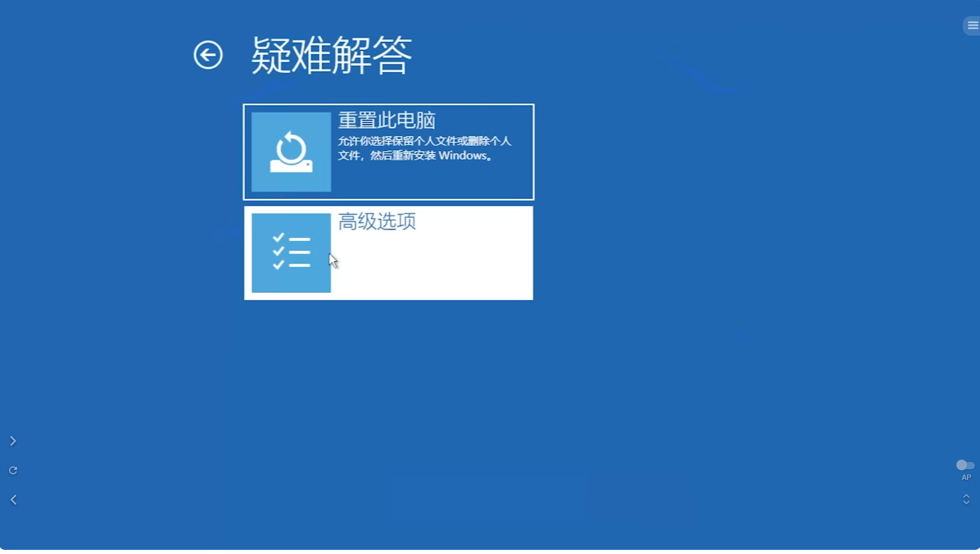980x554 pixels.
Task: Select the 高级选项 title text
Action: coord(377,221)
